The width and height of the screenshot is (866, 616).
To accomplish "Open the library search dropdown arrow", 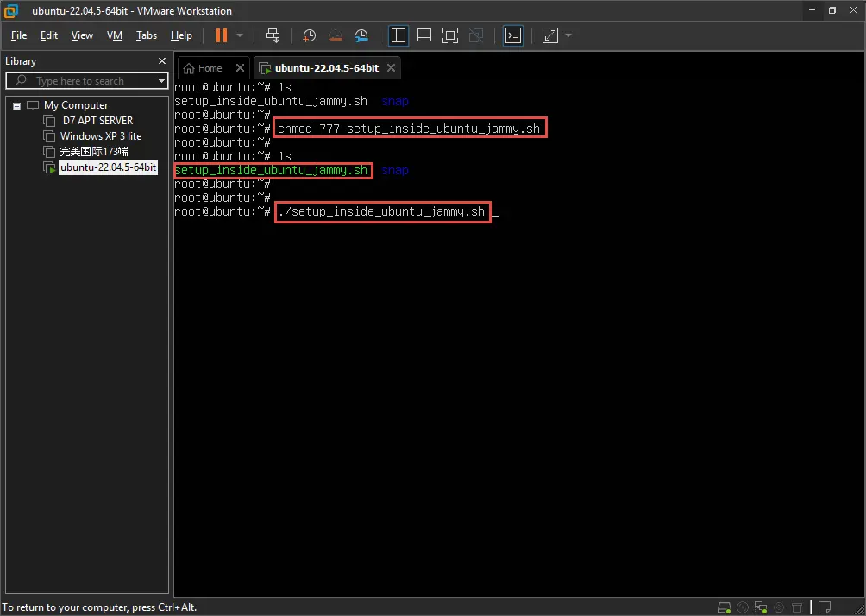I will click(161, 80).
